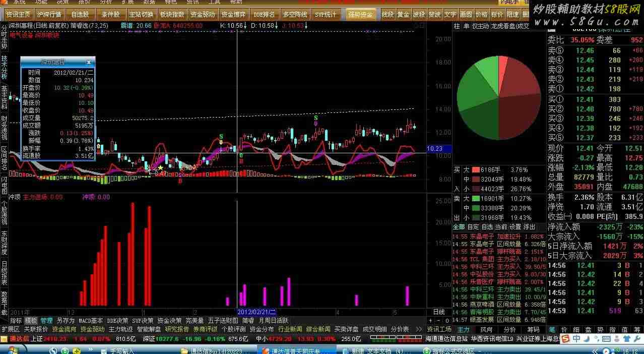Open the 管理 manage option
The image size is (644, 354).
click(x=47, y=321)
